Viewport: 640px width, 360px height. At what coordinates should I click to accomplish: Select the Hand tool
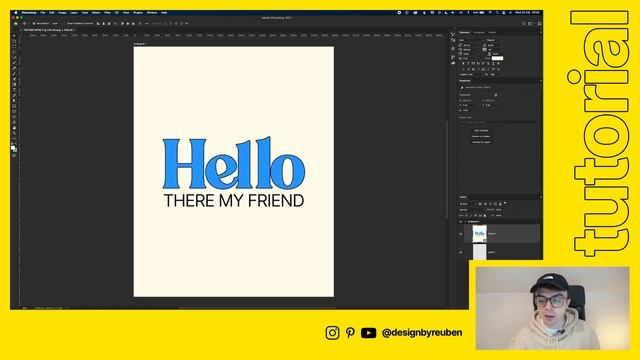[x=14, y=127]
